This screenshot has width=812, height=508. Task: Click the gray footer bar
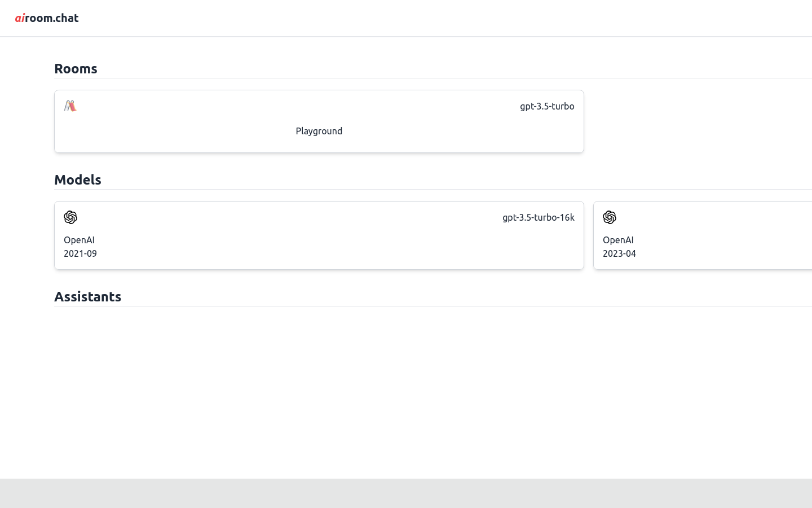click(406, 493)
